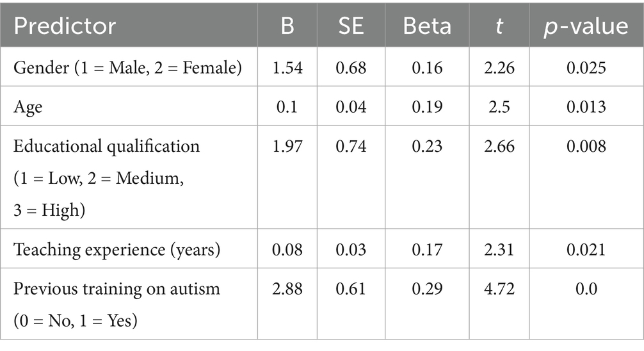644x351 pixels.
Task: Select the B value 1.54 for Gender
Action: (287, 67)
